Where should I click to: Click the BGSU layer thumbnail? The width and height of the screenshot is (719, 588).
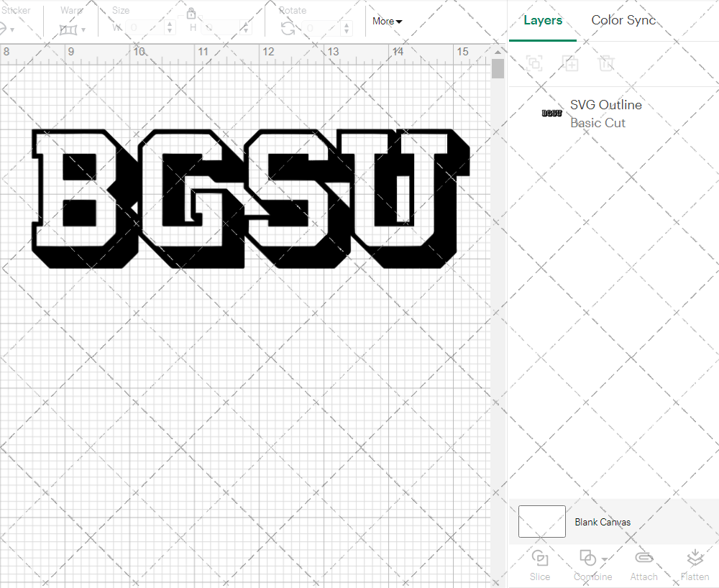551,113
